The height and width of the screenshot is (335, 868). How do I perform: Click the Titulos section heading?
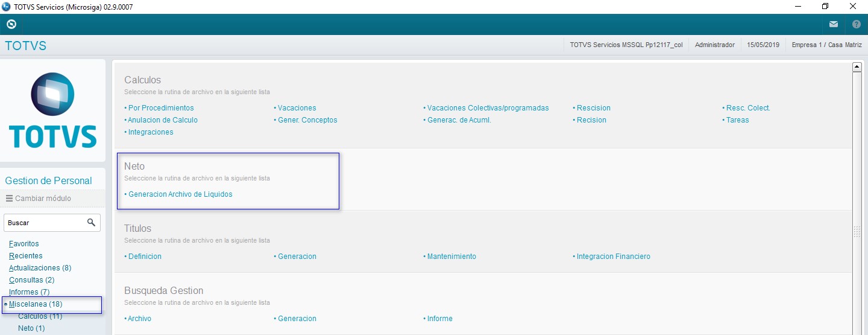tap(138, 228)
